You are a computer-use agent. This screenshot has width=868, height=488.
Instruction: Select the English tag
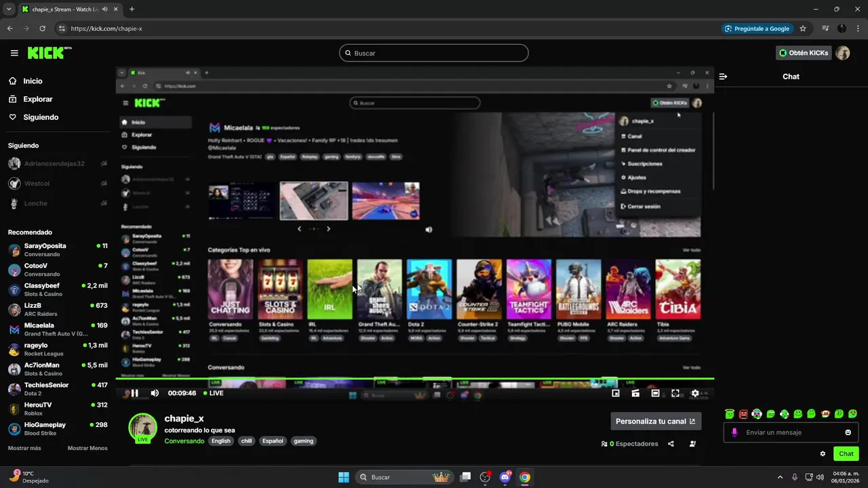(221, 441)
